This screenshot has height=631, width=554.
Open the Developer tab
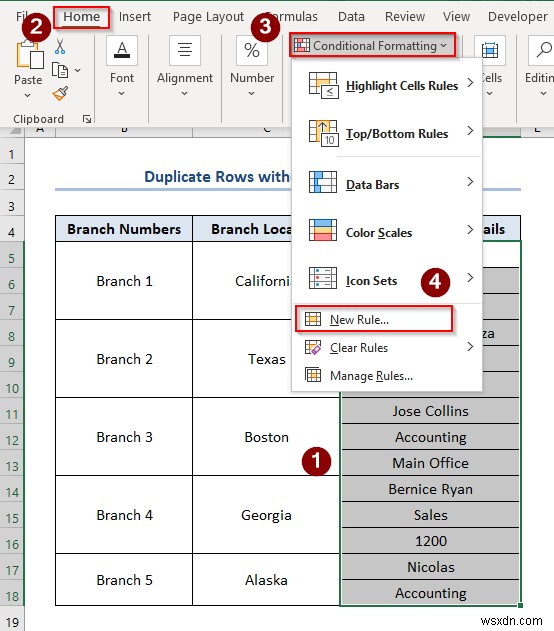click(517, 17)
